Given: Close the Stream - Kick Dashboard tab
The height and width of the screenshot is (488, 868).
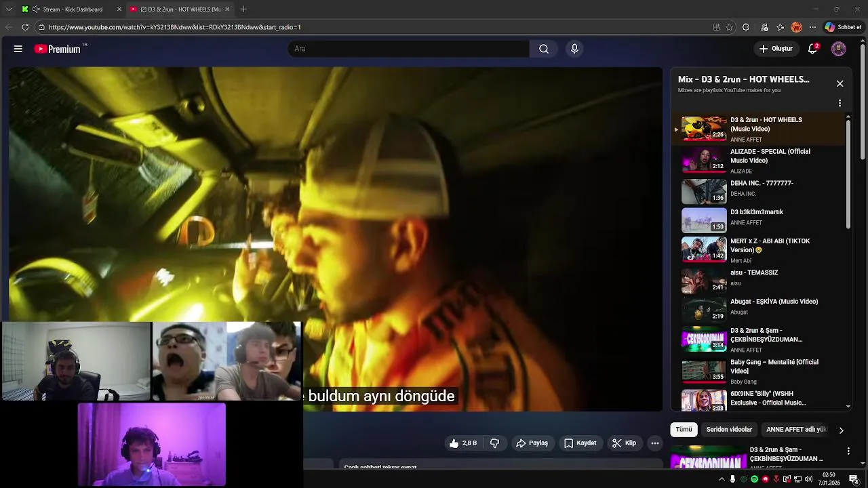Looking at the screenshot, I should click(119, 9).
